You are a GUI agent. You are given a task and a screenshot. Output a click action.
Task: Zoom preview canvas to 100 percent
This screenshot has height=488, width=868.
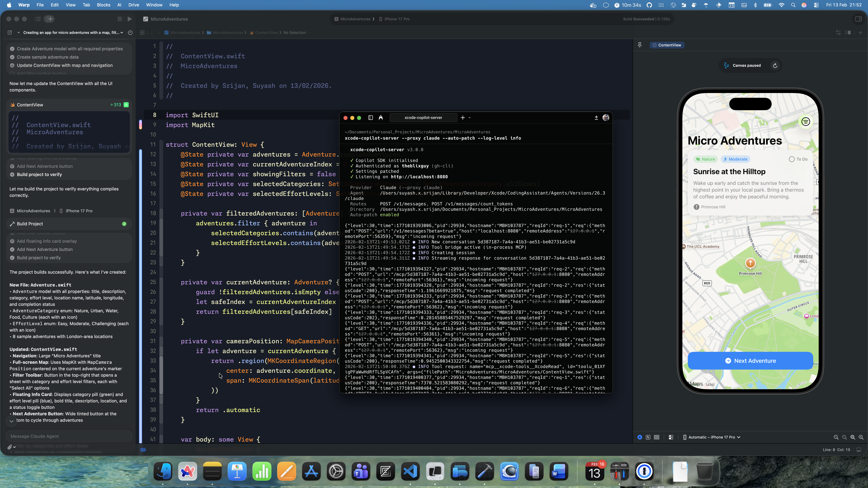click(844, 437)
